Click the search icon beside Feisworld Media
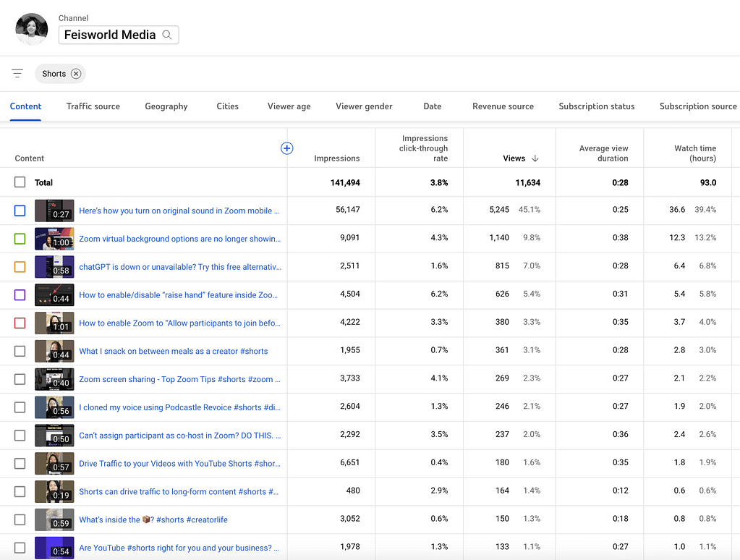 click(x=167, y=35)
